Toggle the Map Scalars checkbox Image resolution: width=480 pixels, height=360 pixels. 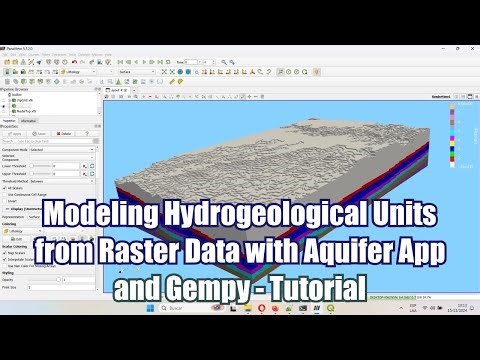[x=5, y=253]
